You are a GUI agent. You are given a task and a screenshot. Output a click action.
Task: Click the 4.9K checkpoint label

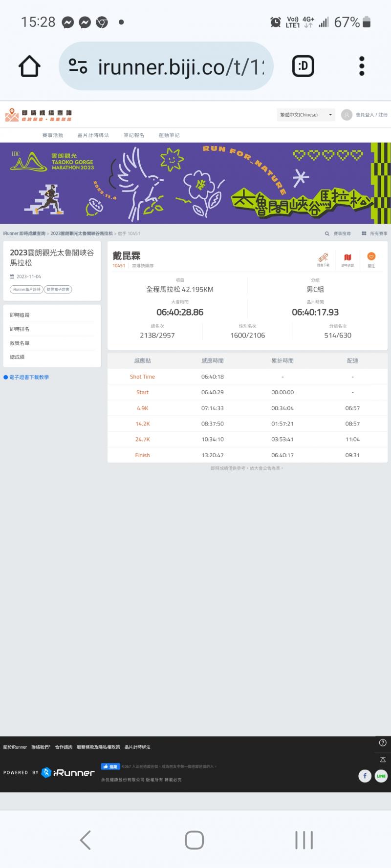(x=142, y=408)
